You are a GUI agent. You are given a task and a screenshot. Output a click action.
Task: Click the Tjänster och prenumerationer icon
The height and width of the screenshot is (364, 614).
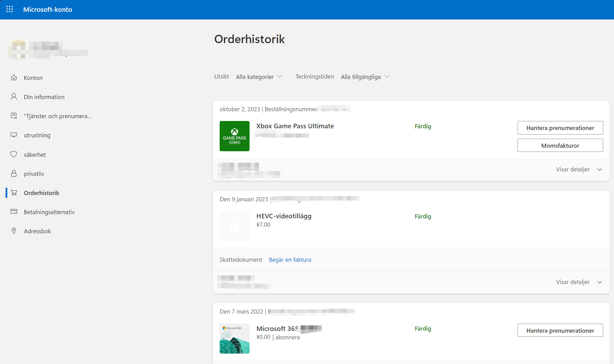[x=14, y=116]
